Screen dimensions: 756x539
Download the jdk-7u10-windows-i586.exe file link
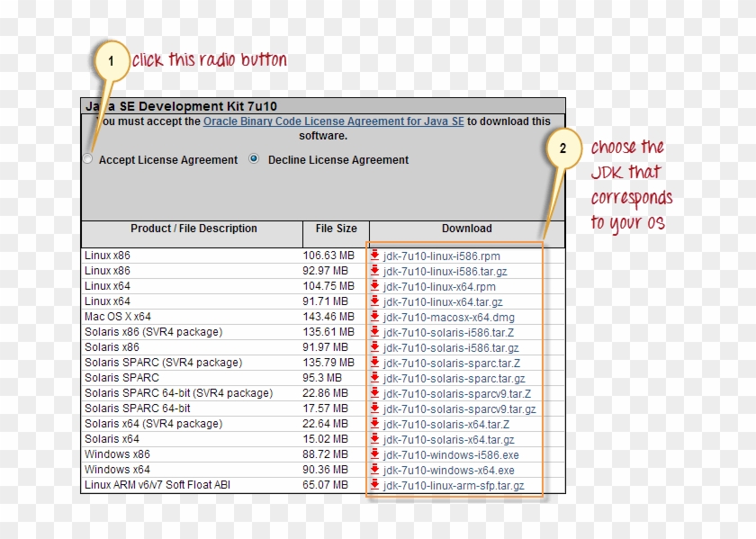(451, 455)
